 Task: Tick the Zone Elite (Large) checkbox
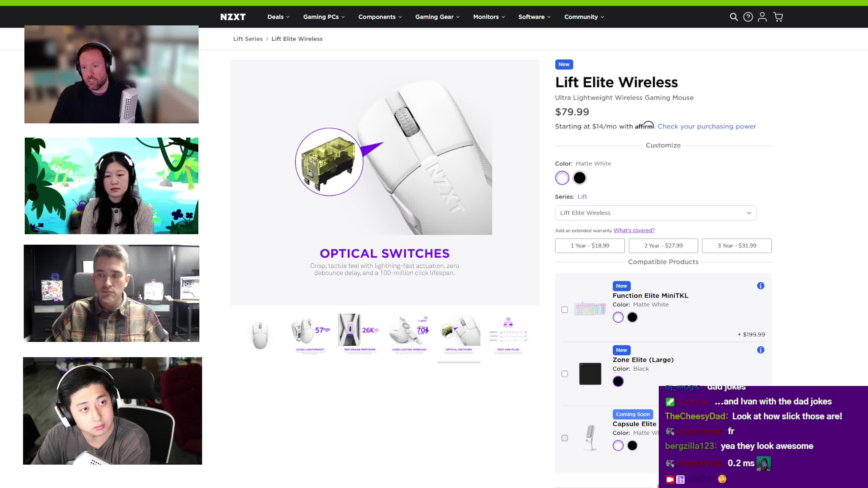point(565,374)
